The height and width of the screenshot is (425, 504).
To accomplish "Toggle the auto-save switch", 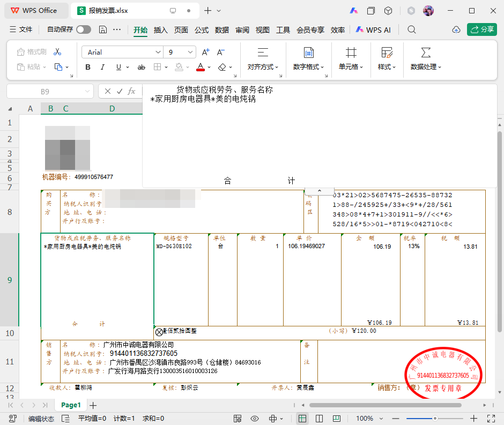I will [x=84, y=29].
